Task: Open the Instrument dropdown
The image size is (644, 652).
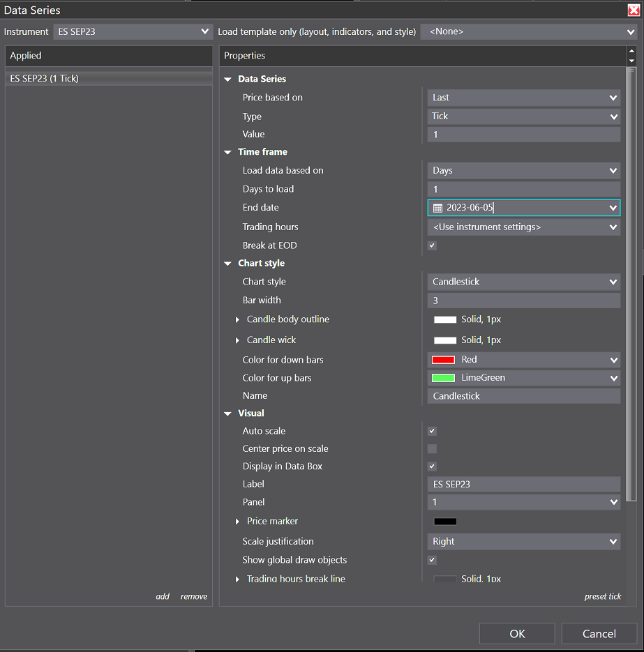Action: pos(133,31)
